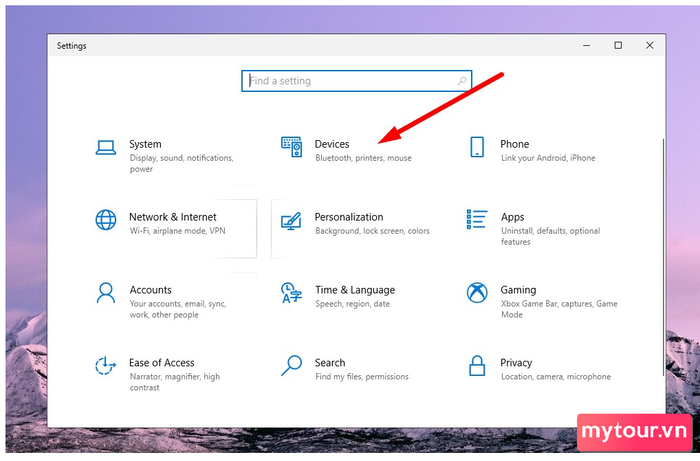This screenshot has height=461, width=700.
Task: Click 'Find my files, permissions' description
Action: (x=362, y=377)
